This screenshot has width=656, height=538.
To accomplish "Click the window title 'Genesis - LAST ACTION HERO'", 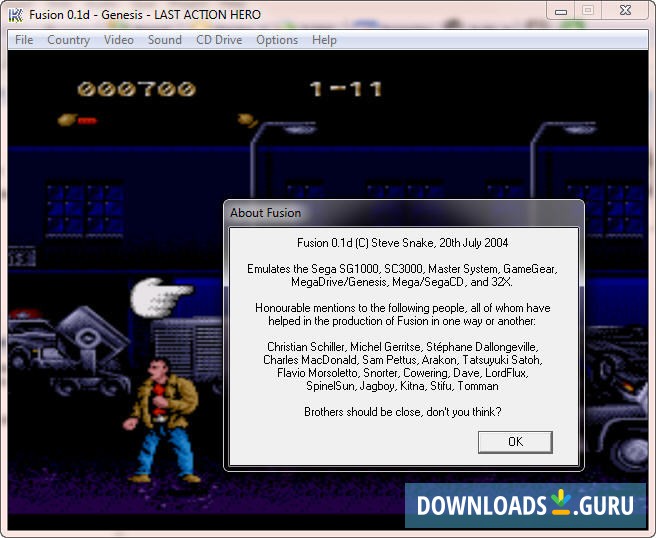I will click(x=181, y=15).
